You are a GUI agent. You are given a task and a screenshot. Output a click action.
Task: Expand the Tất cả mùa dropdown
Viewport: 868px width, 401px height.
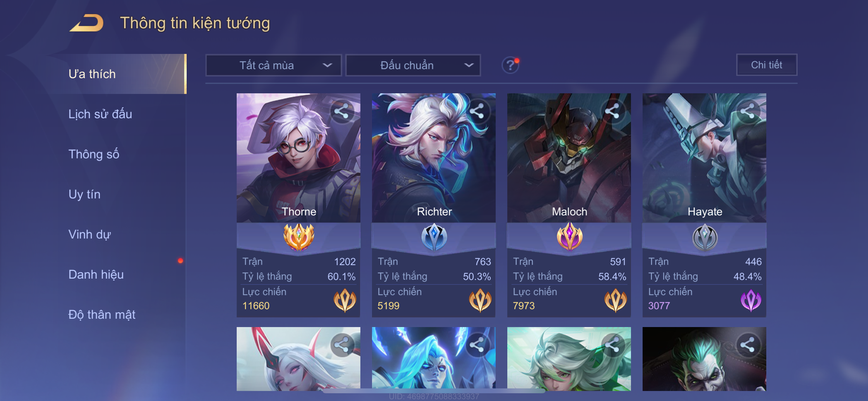(x=274, y=65)
